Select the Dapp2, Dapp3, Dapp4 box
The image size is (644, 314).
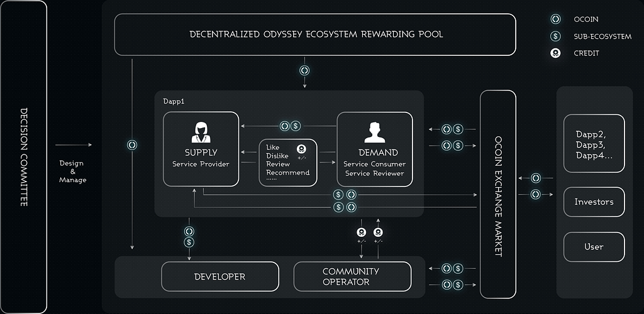(x=594, y=143)
